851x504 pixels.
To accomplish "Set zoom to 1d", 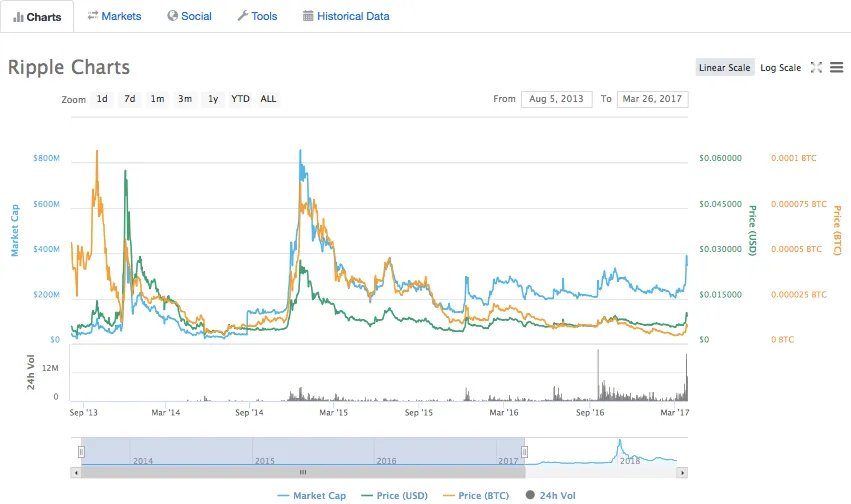I will 102,99.
